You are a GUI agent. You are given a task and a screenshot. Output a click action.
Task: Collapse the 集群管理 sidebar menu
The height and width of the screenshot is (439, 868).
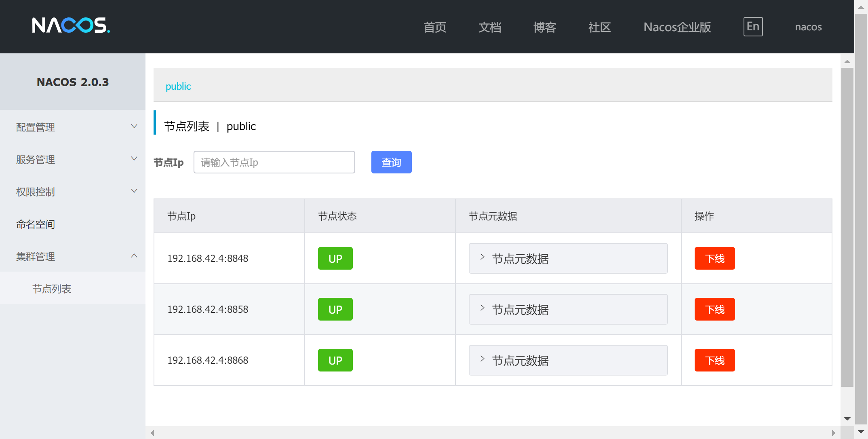point(73,256)
